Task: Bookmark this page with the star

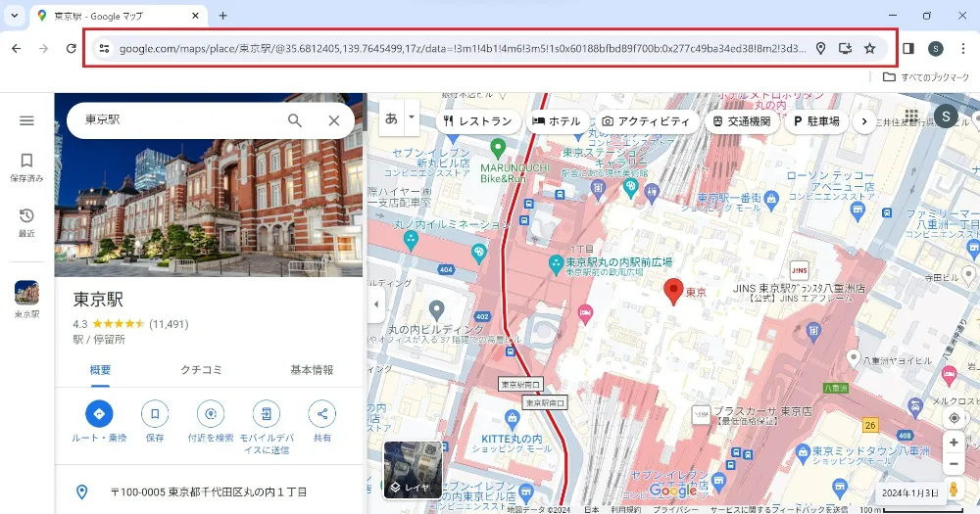Action: [869, 48]
